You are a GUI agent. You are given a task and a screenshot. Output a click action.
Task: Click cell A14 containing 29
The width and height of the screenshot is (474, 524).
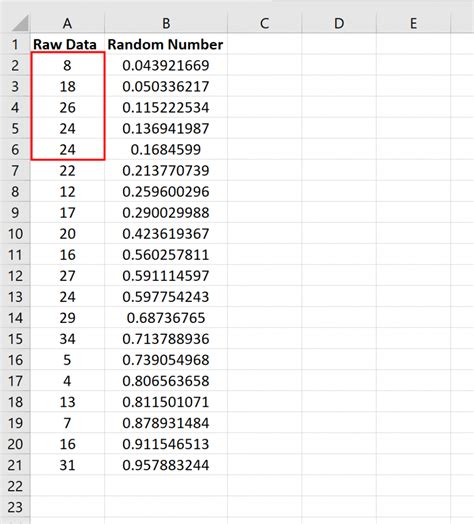click(68, 317)
